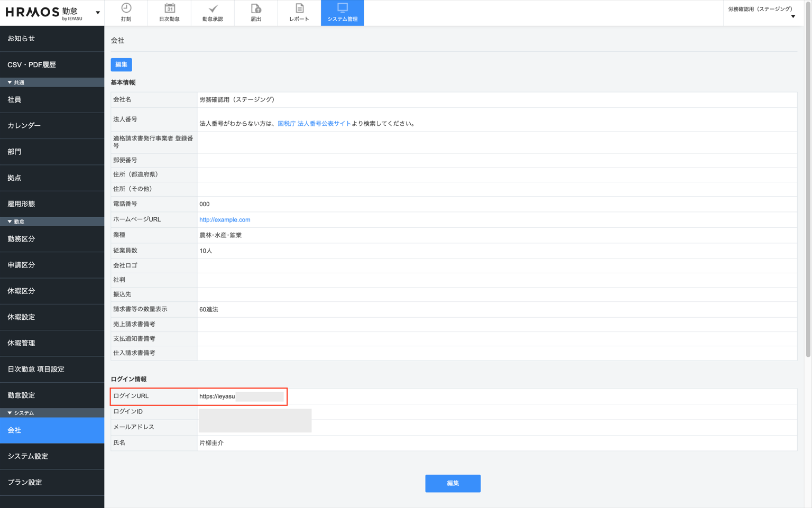This screenshot has height=508, width=812.
Task: Open 国税庁 法人番号公表サイト link
Action: pos(314,124)
